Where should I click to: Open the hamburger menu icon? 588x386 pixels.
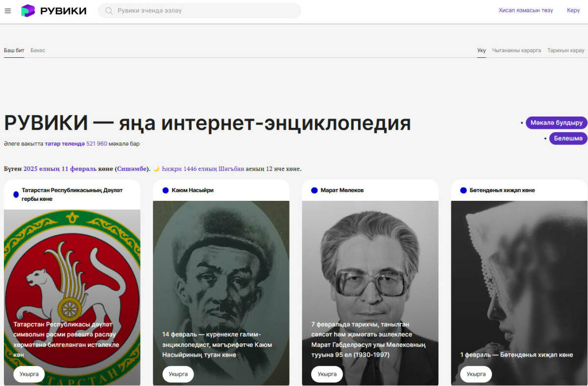coord(7,11)
